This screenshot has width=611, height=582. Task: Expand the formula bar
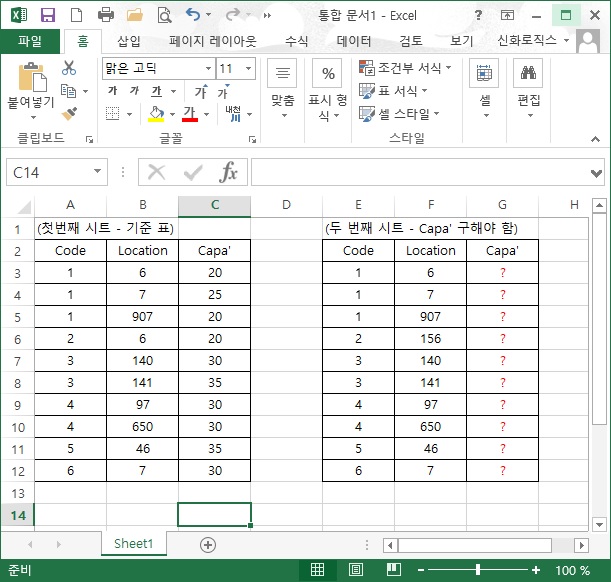tap(596, 173)
